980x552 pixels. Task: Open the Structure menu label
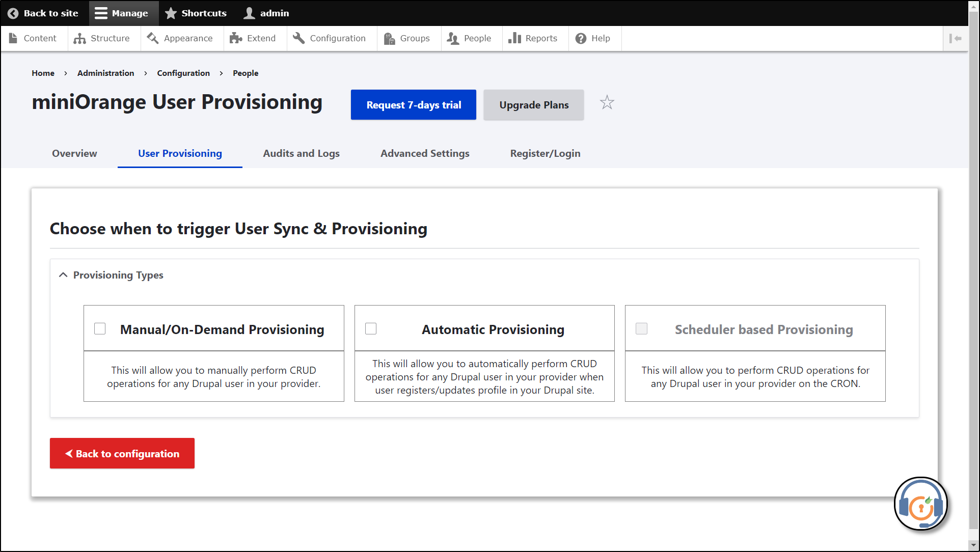(x=110, y=38)
